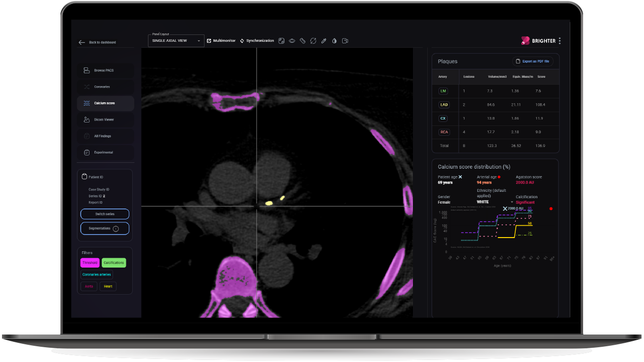
Task: Toggle the eye visibility icon in toolbar
Action: [x=292, y=41]
